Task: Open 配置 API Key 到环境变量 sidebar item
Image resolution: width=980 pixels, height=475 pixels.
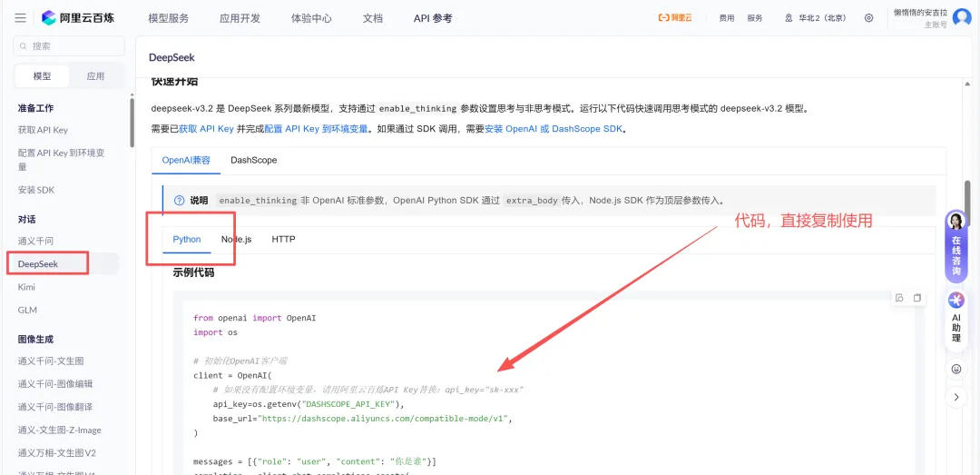Action: pos(62,160)
